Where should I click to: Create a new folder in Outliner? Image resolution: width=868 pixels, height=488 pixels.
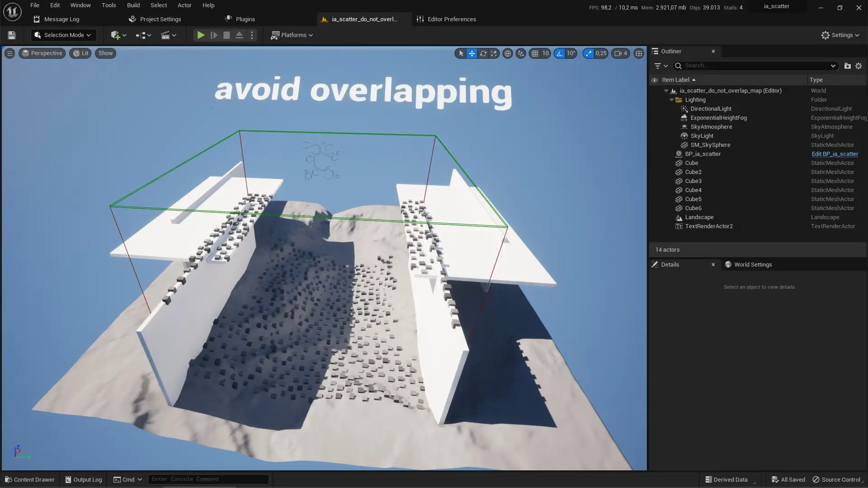pos(848,66)
